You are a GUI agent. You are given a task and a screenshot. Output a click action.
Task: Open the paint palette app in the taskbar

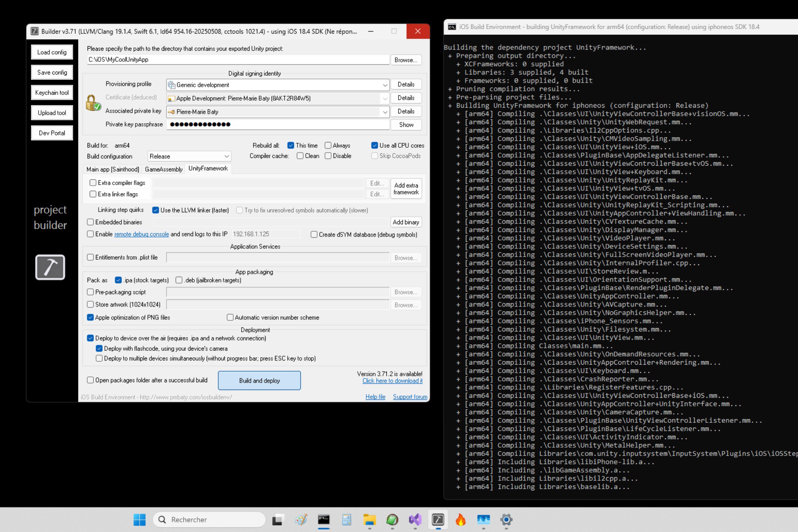tap(301, 520)
